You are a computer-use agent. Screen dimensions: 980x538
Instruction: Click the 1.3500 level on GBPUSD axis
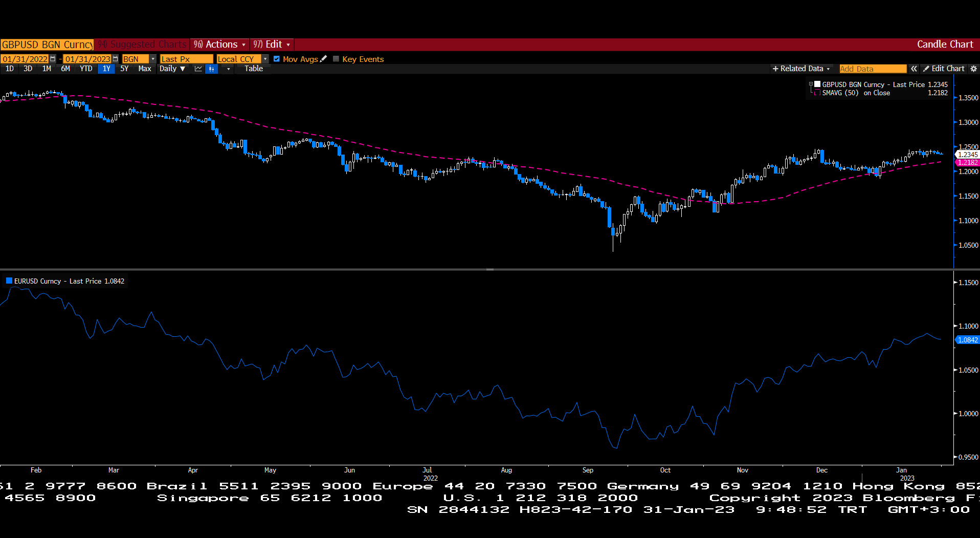[968, 98]
